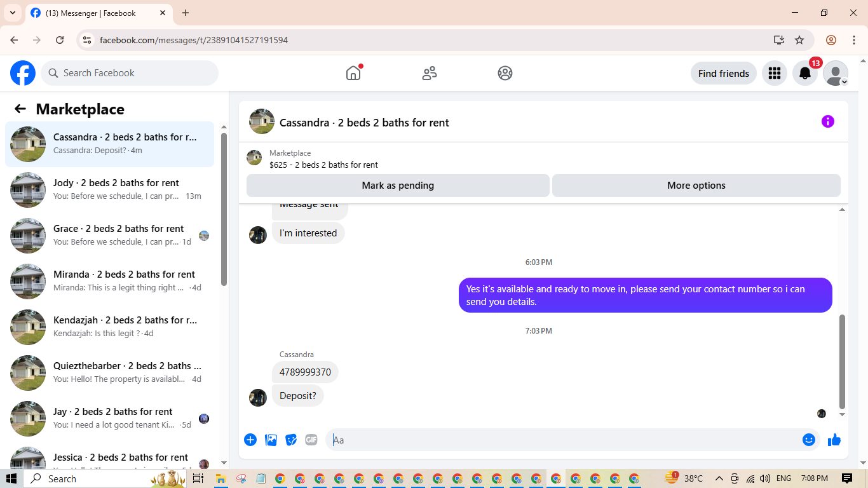Click the chat messages scrollbar thumb
Image resolution: width=868 pixels, height=488 pixels.
tap(843, 362)
